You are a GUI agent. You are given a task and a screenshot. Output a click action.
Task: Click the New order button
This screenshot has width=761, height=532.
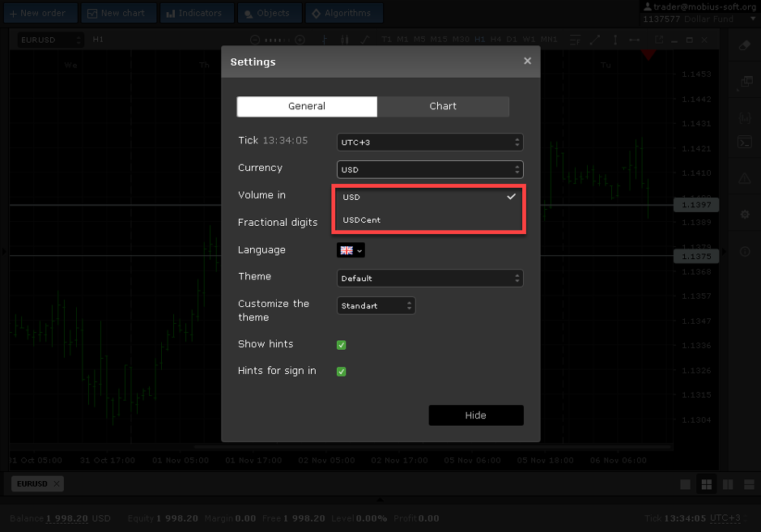(40, 13)
